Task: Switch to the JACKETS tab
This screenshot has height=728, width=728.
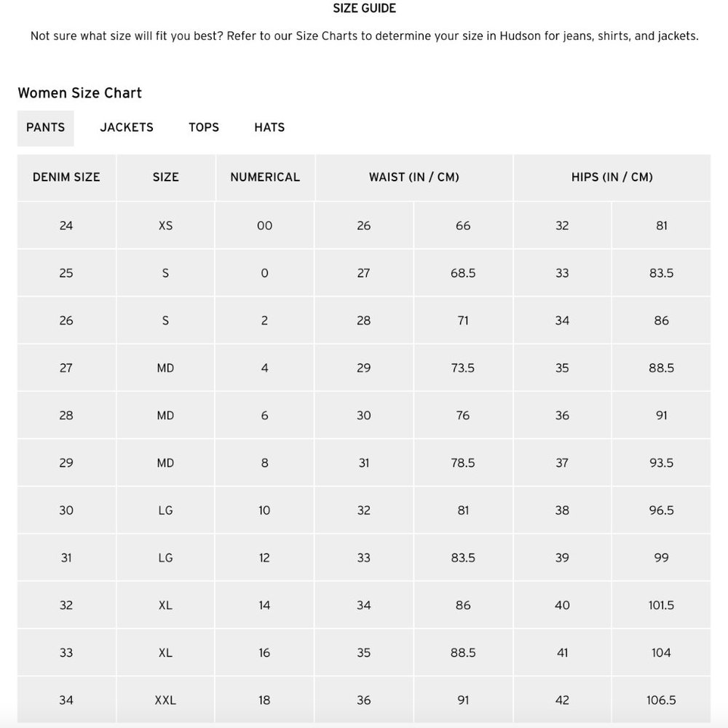Action: (126, 127)
